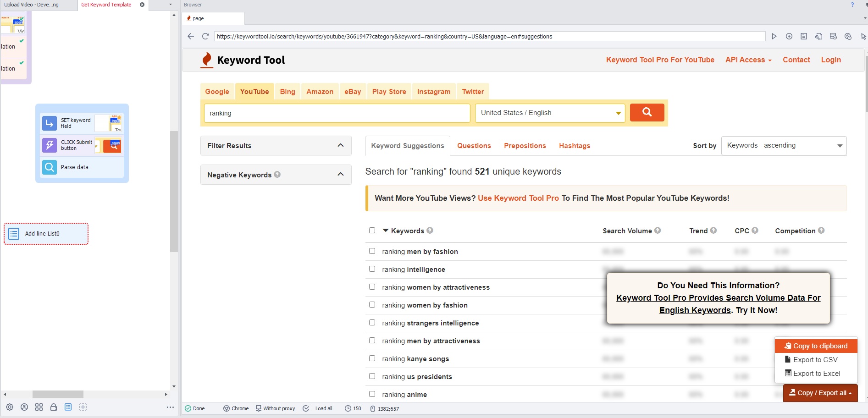Click the CLICK Submit button lightning icon
This screenshot has width=868, height=418.
coord(50,145)
